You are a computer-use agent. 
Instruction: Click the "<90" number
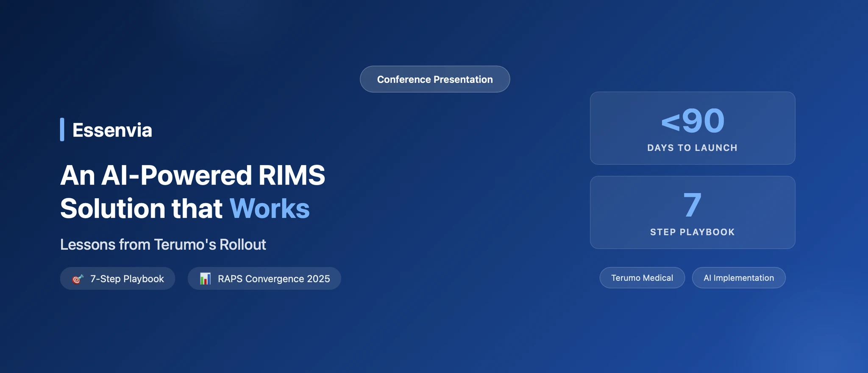(x=693, y=121)
